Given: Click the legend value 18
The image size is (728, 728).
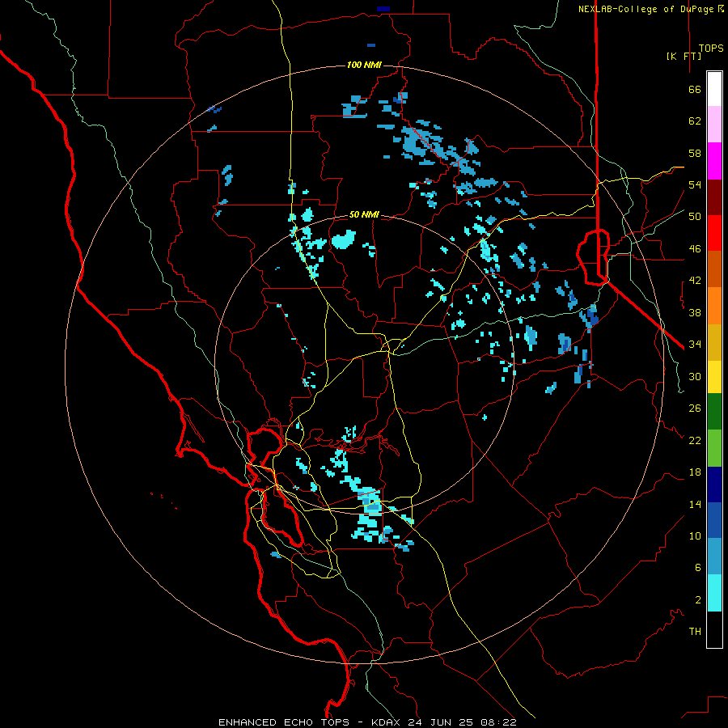Looking at the screenshot, I should (x=695, y=472).
